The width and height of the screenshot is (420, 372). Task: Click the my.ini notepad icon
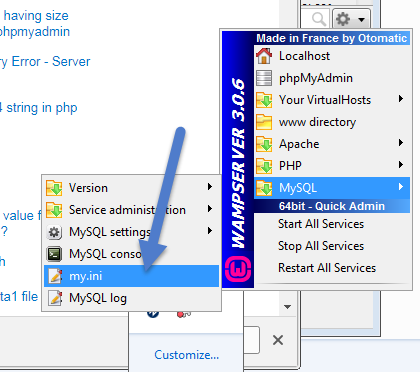55,276
